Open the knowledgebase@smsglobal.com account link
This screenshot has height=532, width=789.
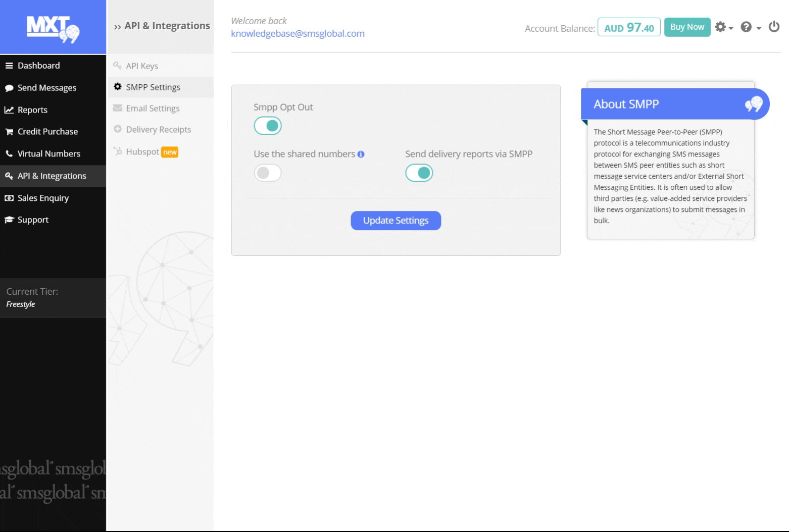coord(298,34)
